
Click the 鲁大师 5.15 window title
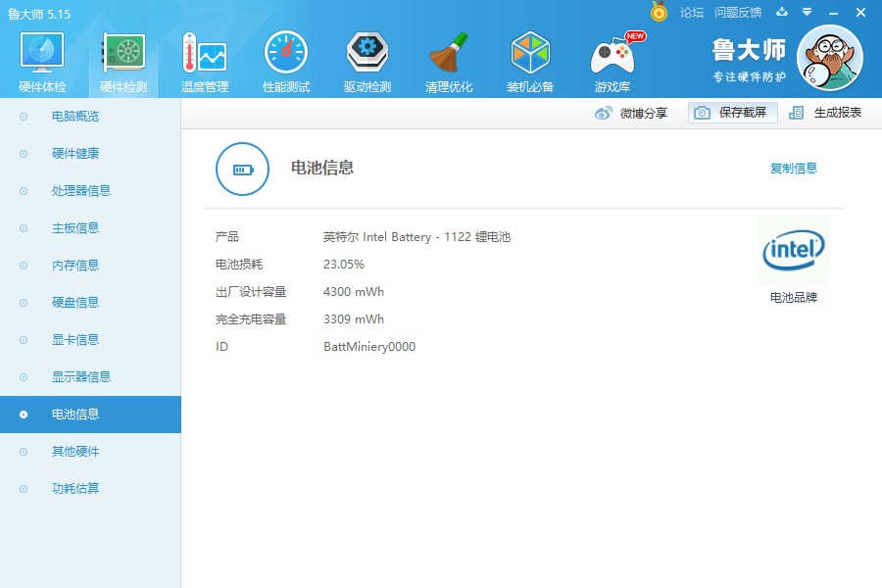(x=39, y=14)
